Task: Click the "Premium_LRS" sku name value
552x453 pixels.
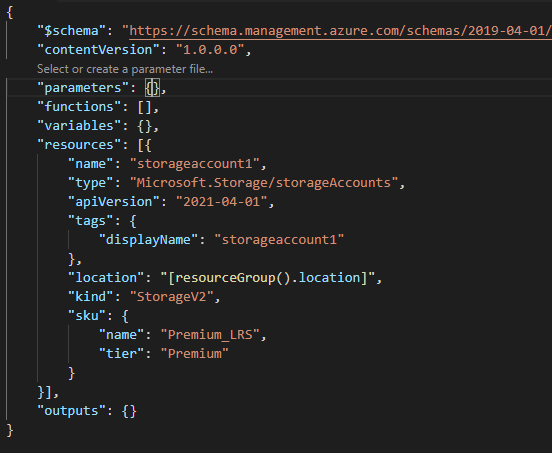Action: tap(210, 335)
